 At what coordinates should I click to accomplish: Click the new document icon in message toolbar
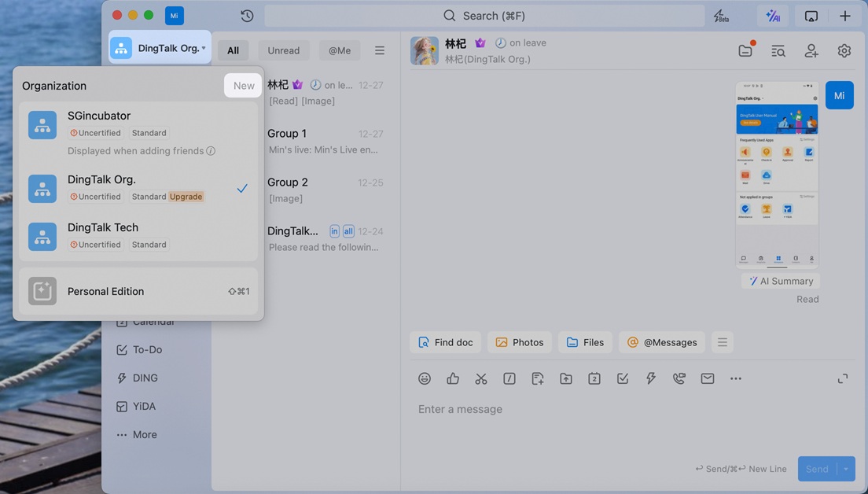coord(538,378)
